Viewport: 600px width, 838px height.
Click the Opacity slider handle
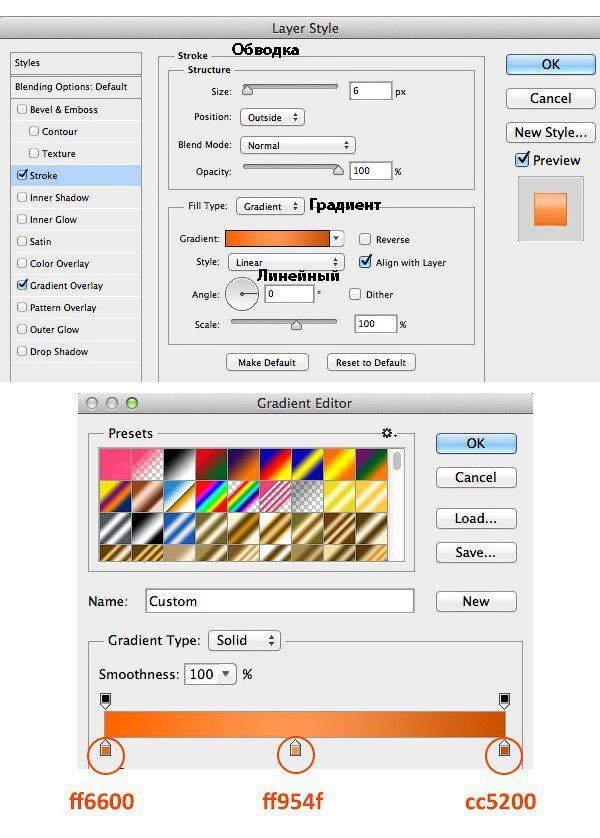(x=338, y=170)
